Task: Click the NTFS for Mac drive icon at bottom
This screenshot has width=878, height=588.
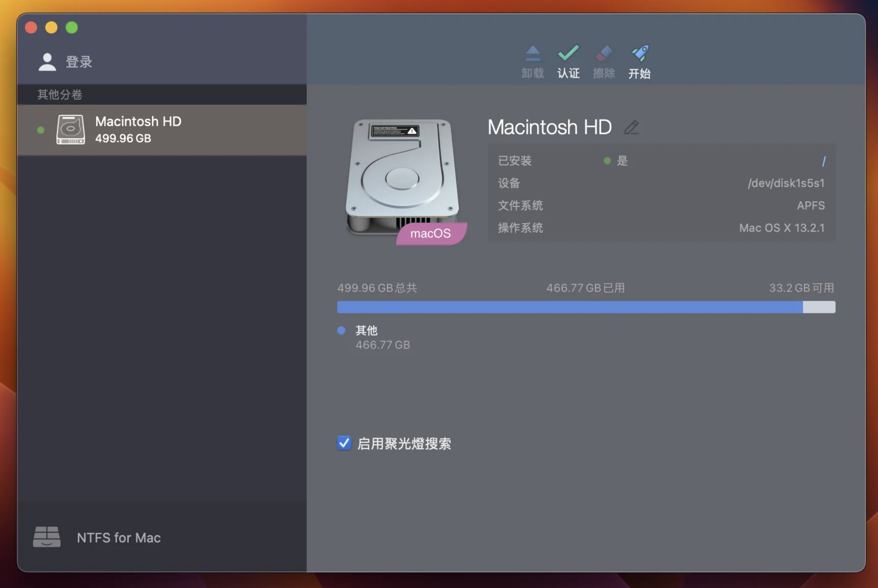Action: (x=47, y=537)
